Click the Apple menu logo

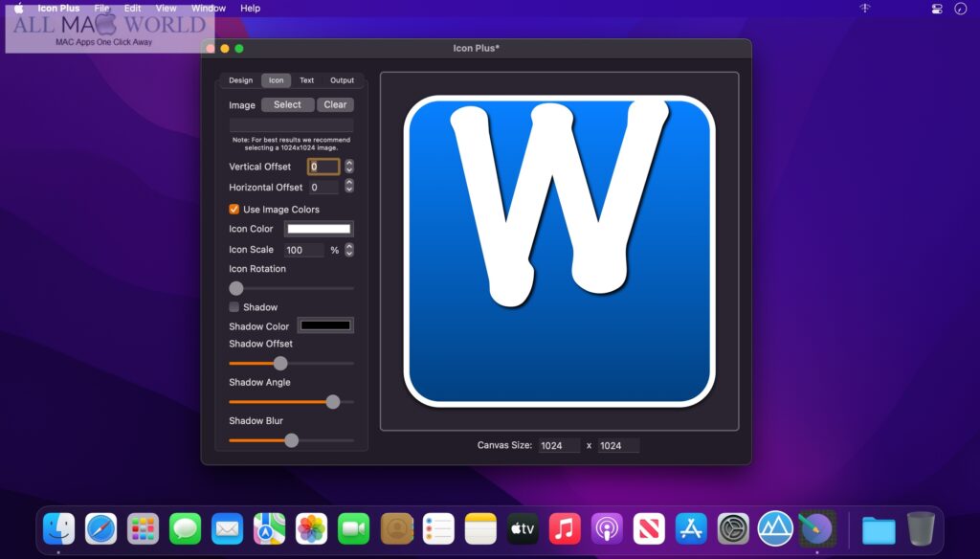(x=19, y=8)
